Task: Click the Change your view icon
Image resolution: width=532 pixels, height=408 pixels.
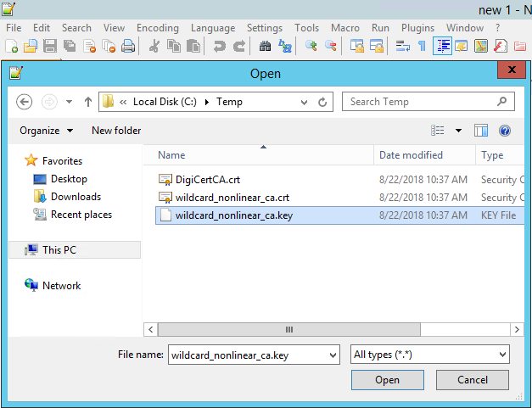Action: pos(437,131)
